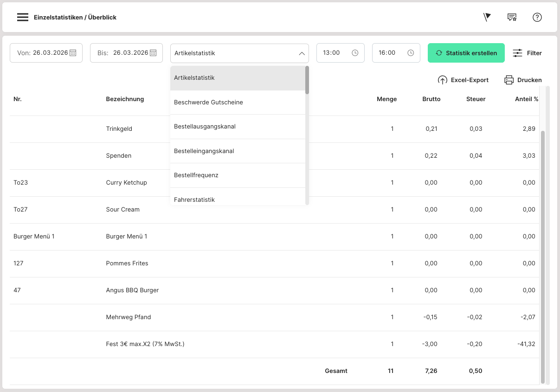Click clock icon in 13:00 time field
Image resolution: width=560 pixels, height=392 pixels.
pyautogui.click(x=355, y=53)
